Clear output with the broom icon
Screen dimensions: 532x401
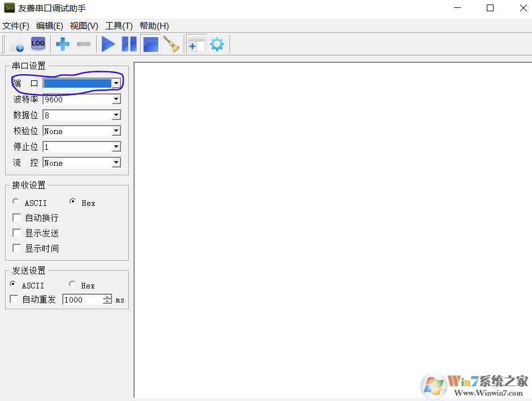coord(171,44)
